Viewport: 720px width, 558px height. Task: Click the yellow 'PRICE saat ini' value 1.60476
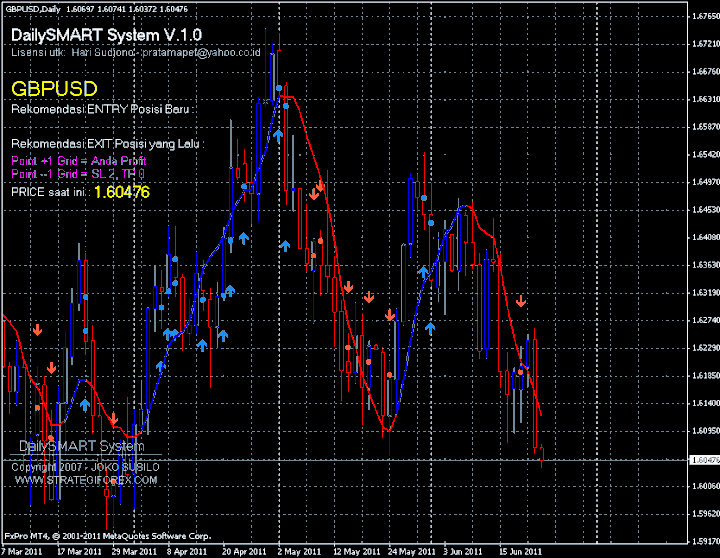(122, 192)
